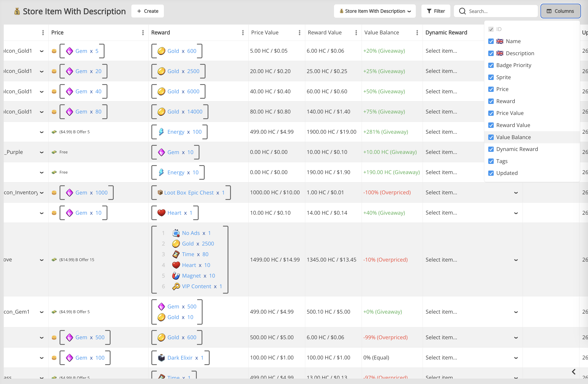Click the No Ads reward icon
This screenshot has height=384, width=588.
(176, 233)
